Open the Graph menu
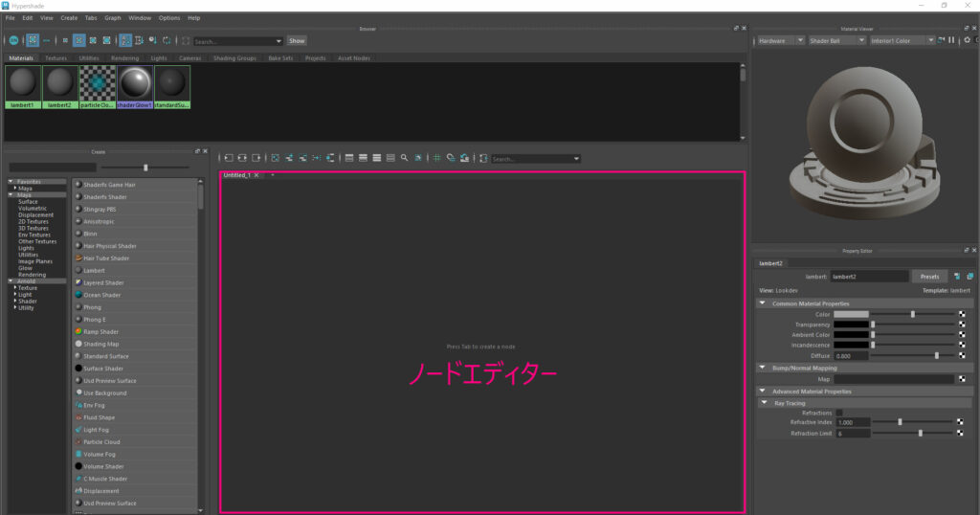Screen dimensions: 980x515 (x=113, y=18)
